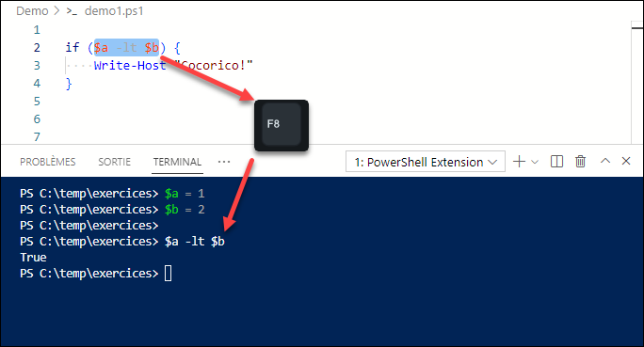Click the editor minimap scrollbar marker

point(637,28)
